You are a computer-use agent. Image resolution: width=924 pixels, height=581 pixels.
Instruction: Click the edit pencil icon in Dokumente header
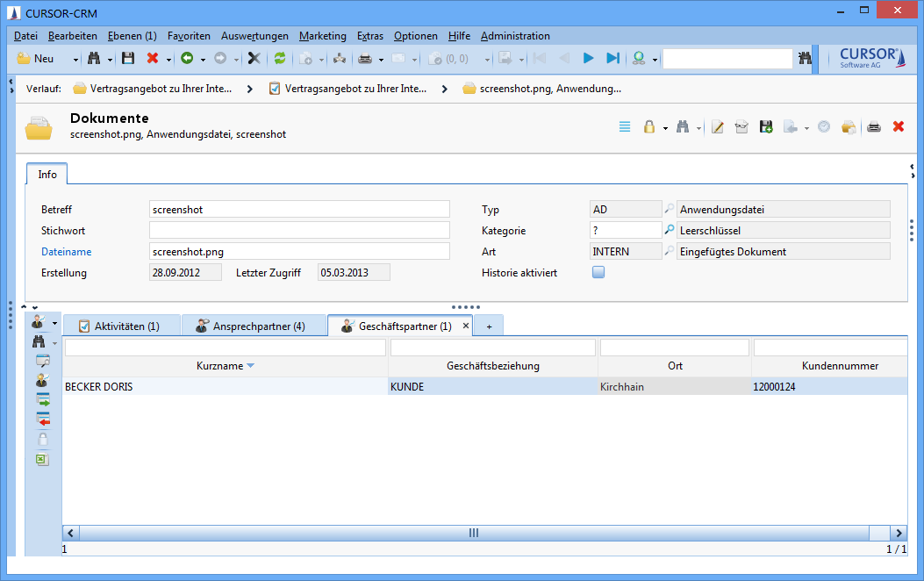point(718,126)
